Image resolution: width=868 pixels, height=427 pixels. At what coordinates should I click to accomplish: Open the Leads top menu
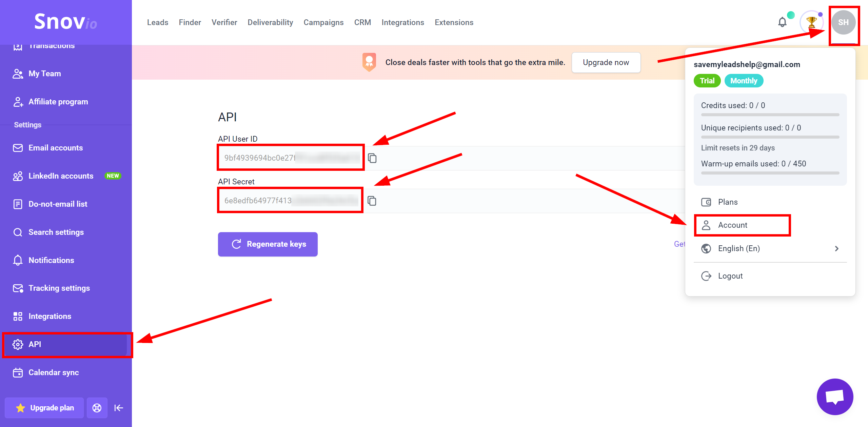pyautogui.click(x=158, y=22)
